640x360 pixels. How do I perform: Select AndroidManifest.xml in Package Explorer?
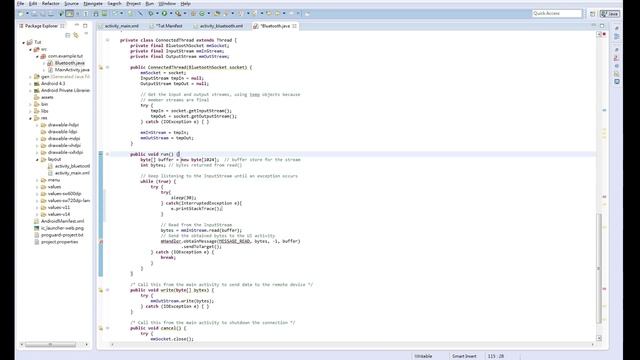point(62,221)
